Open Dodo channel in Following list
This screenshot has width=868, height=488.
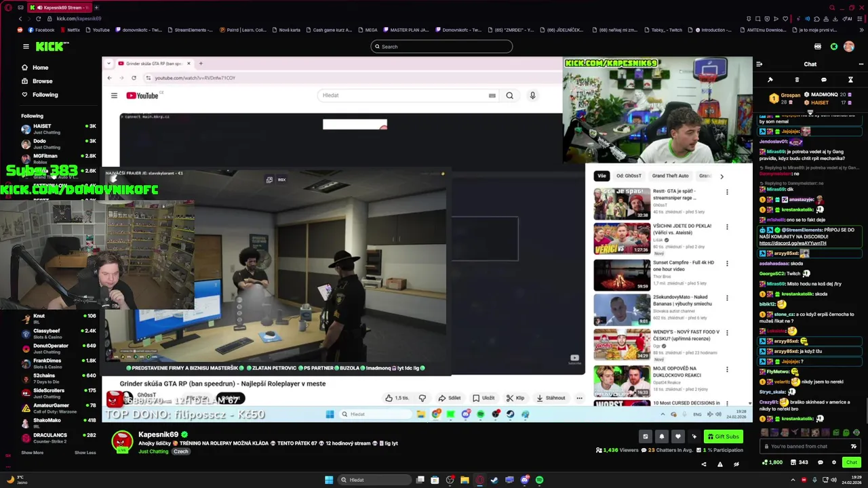tap(58, 144)
